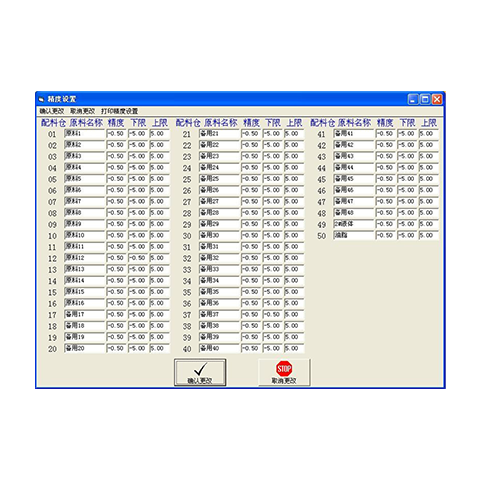The width and height of the screenshot is (480, 480).
Task: Select the precision field for bin 05
Action: 116,179
